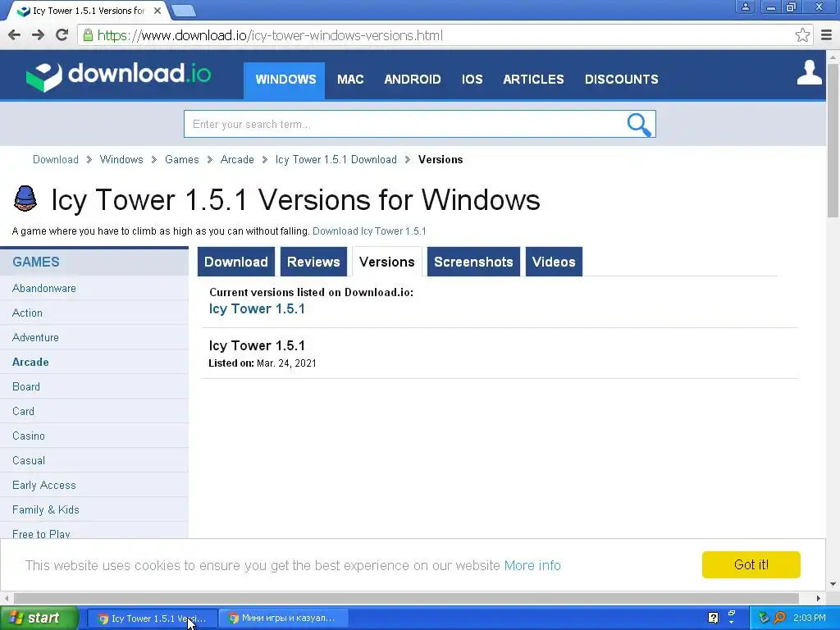Open the Windows Start menu
Viewport: 840px width, 630px height.
[x=39, y=619]
